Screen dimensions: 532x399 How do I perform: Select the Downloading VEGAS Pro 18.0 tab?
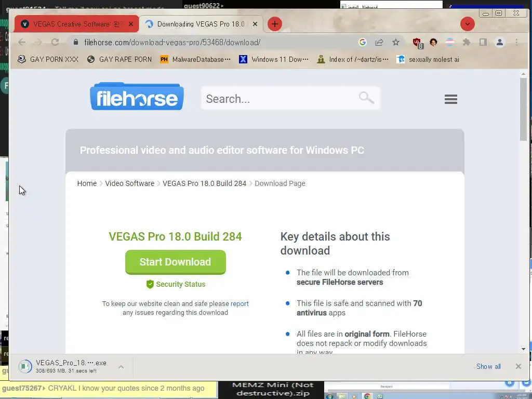(x=201, y=24)
